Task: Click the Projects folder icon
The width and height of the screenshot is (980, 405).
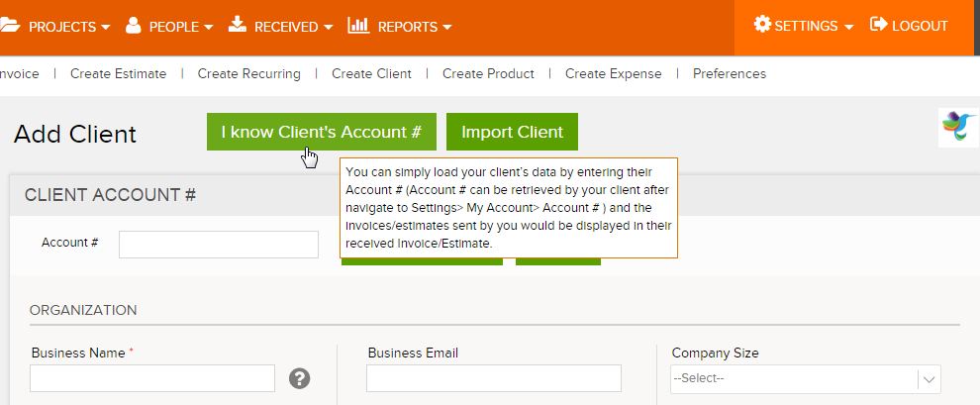Action: [x=9, y=26]
